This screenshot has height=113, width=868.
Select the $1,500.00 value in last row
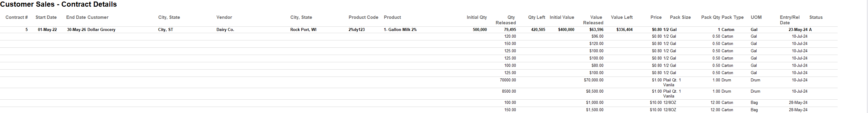594,110
